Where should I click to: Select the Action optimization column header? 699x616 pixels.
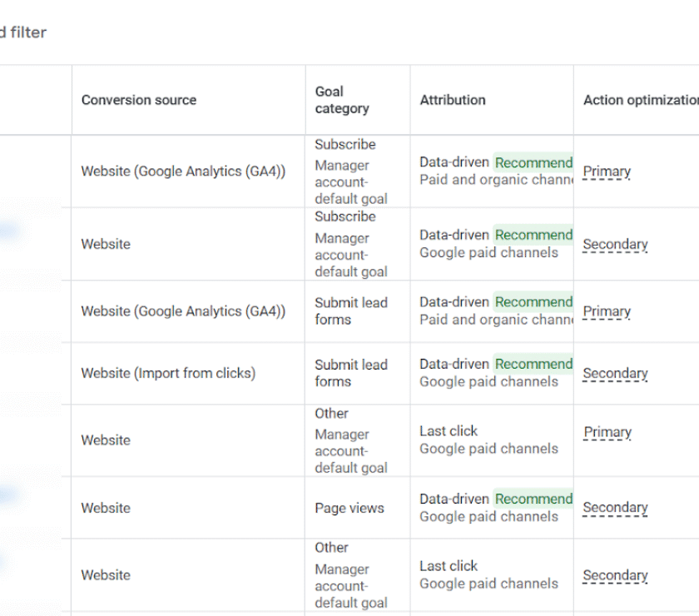(640, 100)
